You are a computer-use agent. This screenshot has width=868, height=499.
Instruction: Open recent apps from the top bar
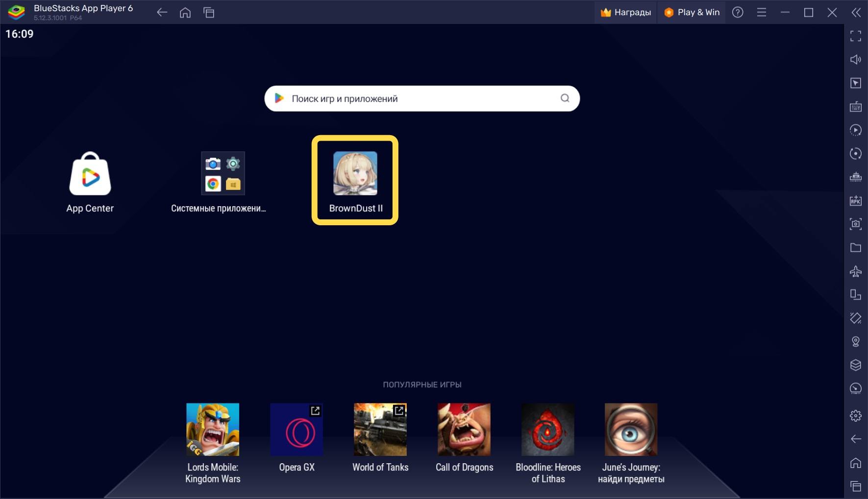point(209,12)
